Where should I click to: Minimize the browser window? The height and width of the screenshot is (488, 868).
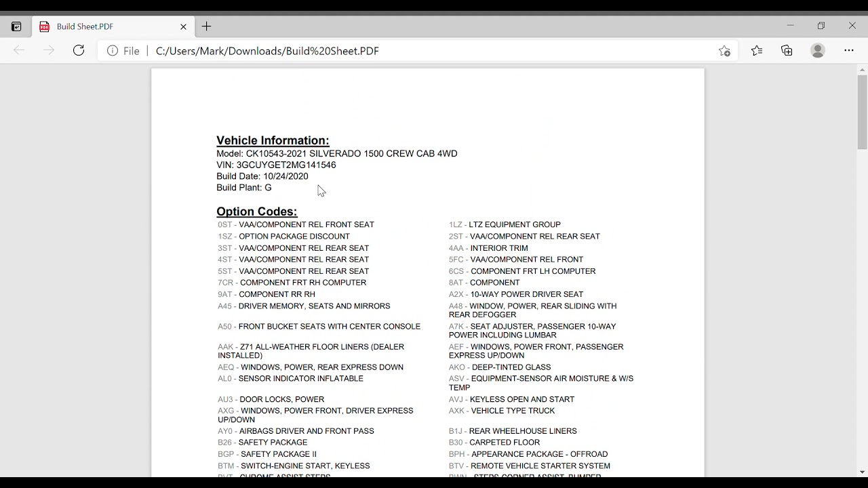point(790,26)
